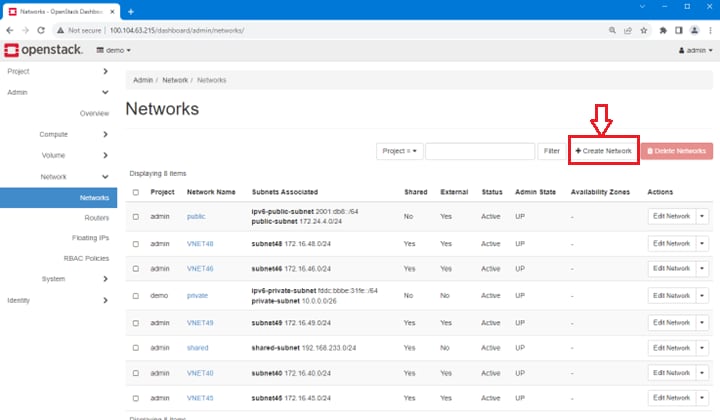720x420 pixels.
Task: Collapse the Admin sidebar section
Action: pyautogui.click(x=58, y=92)
